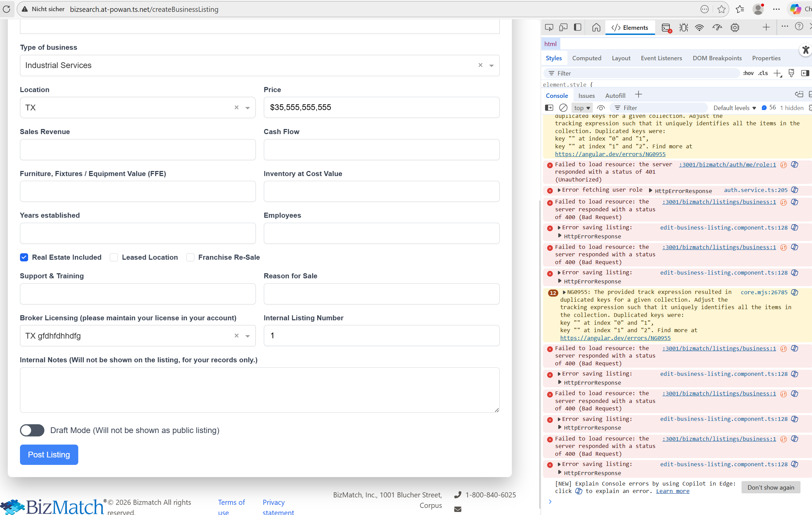Open the DevTools Welcome home icon
This screenshot has height=515, width=812.
click(596, 27)
